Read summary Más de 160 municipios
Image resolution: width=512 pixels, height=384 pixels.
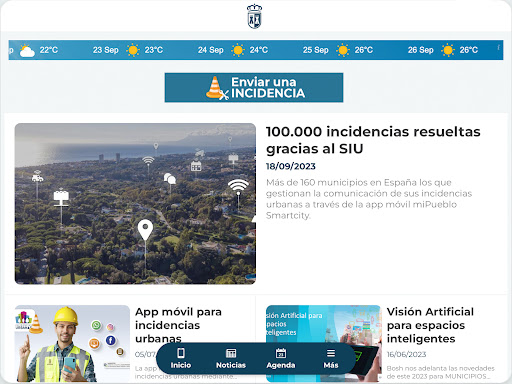coord(369,199)
